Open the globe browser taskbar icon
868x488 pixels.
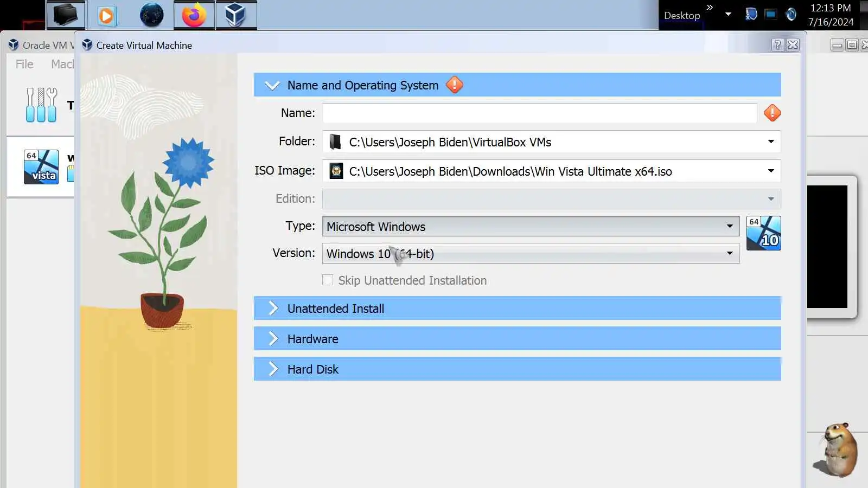pos(151,15)
